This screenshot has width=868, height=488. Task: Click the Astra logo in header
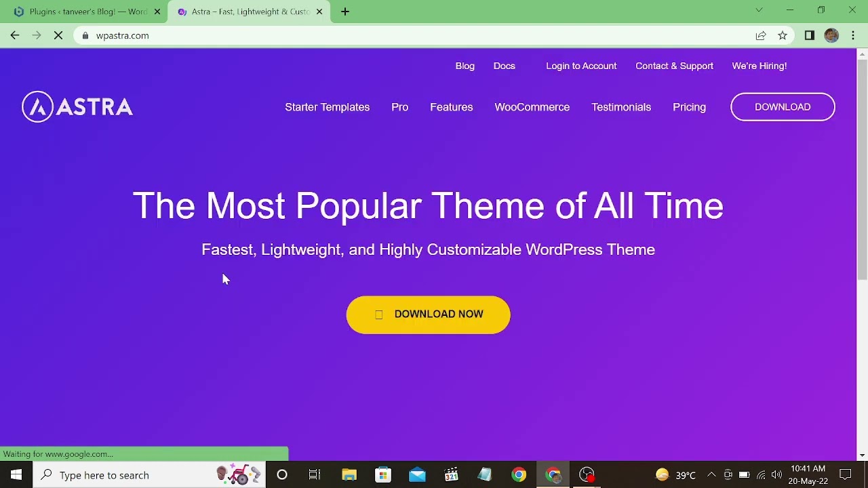click(77, 107)
